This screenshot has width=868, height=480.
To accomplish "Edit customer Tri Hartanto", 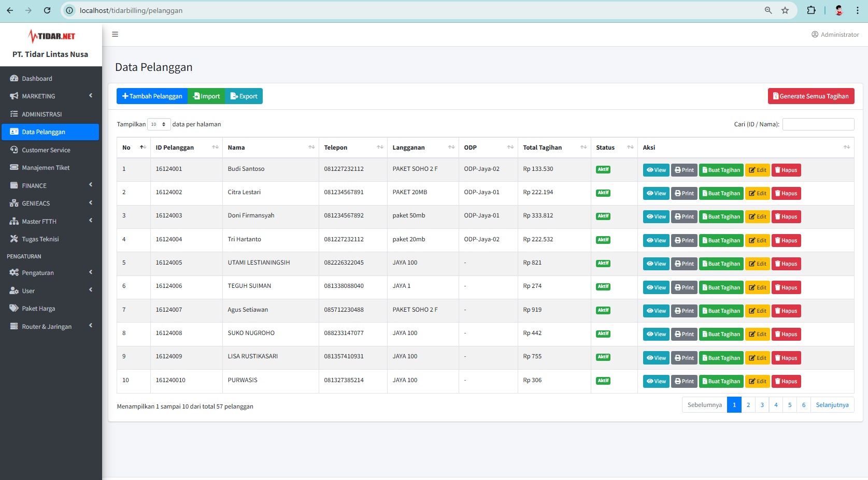I will (758, 241).
